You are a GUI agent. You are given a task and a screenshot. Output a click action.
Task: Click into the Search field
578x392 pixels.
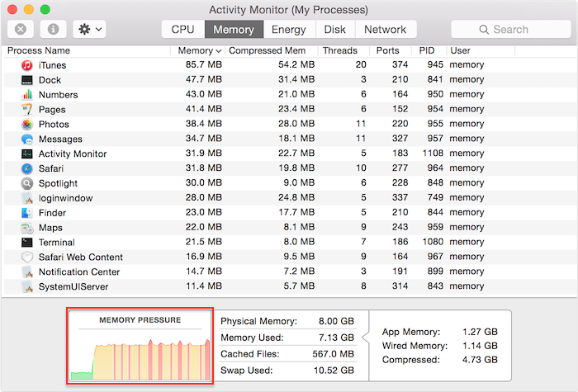point(511,29)
